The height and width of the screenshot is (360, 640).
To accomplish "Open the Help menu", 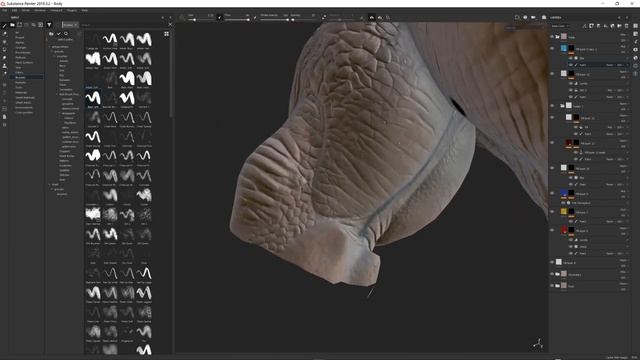I will 85,10.
